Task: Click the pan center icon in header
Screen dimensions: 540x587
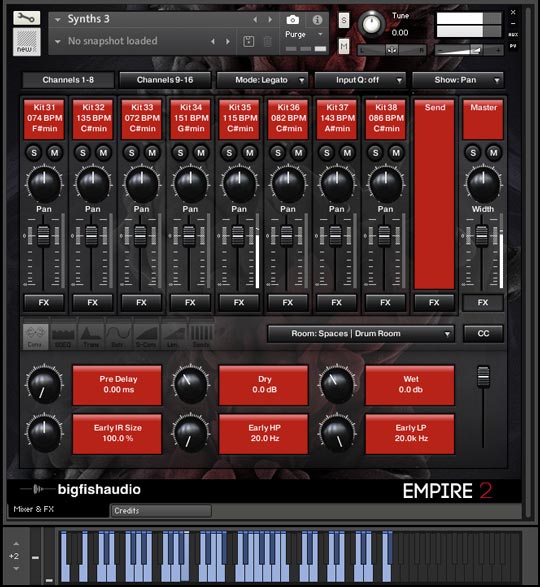Action: (392, 50)
